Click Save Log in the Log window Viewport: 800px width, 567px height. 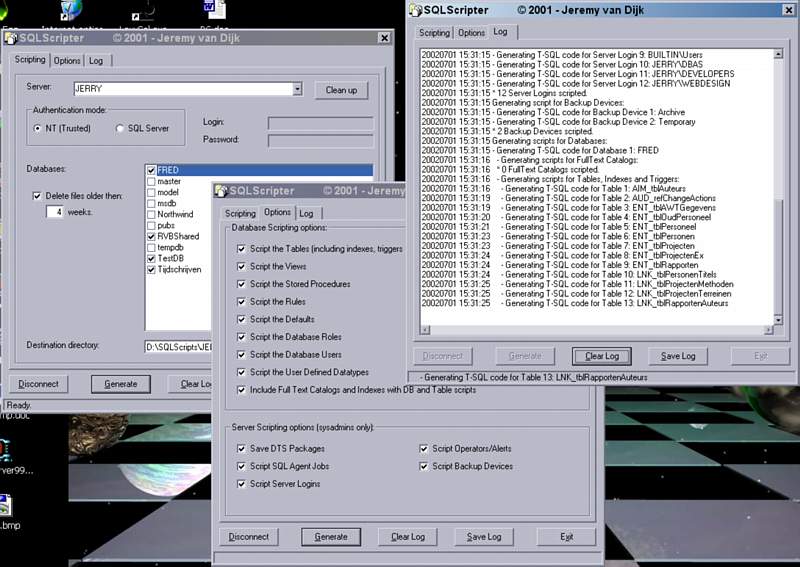point(678,356)
